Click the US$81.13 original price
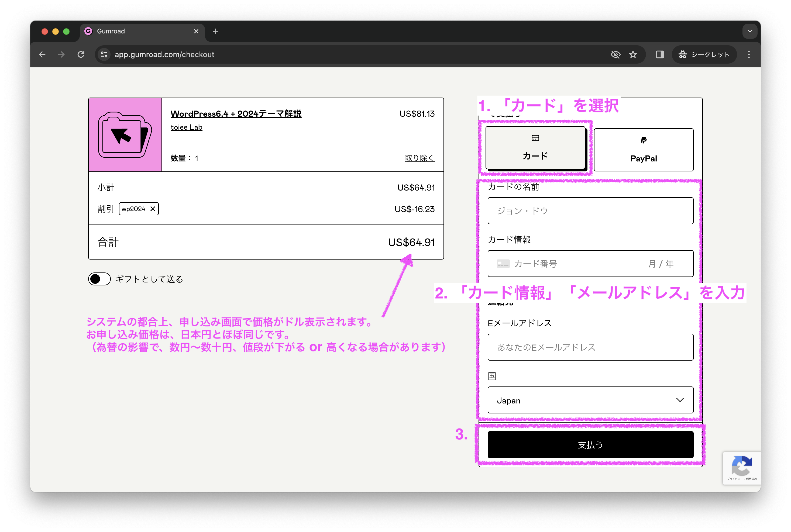The width and height of the screenshot is (791, 532). coord(417,114)
